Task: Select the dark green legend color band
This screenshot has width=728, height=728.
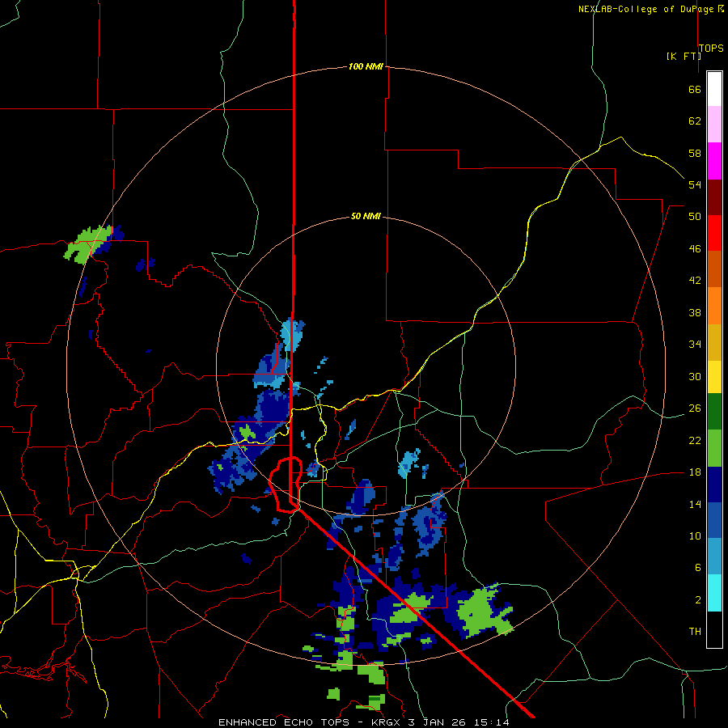Action: pos(714,412)
